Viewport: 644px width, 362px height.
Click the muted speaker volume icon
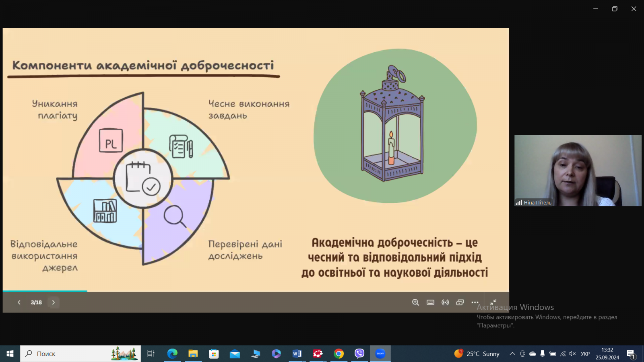(572, 354)
